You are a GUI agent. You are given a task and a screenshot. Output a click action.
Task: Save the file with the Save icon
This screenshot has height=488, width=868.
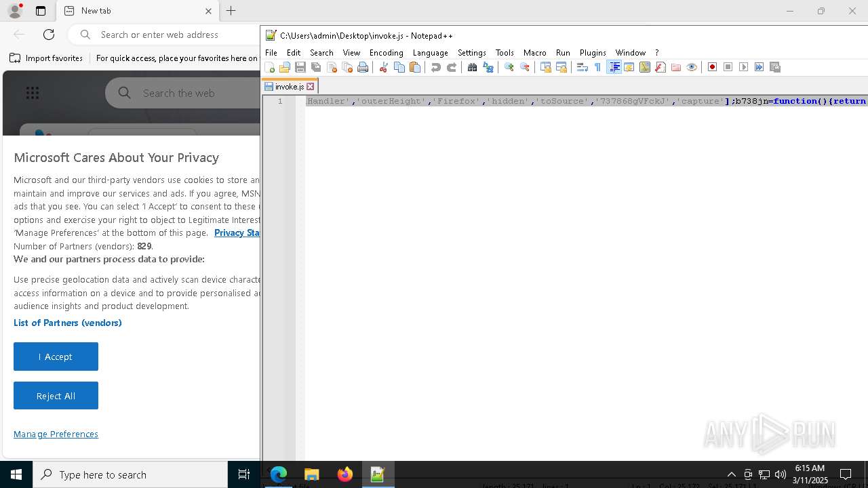coord(300,67)
